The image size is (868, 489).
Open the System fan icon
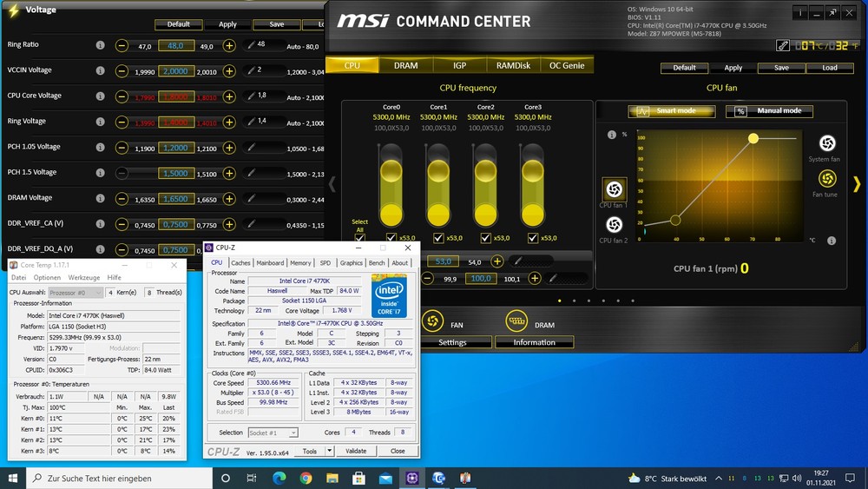click(x=827, y=143)
